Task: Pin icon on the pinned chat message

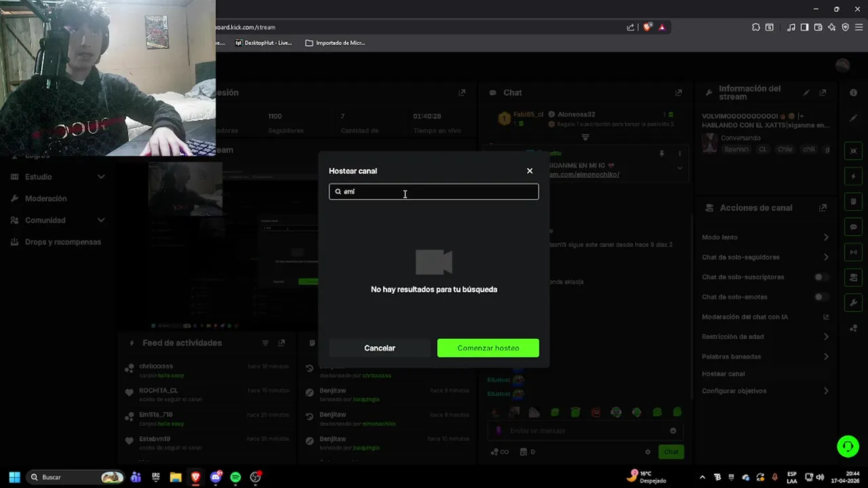Action: coord(662,154)
